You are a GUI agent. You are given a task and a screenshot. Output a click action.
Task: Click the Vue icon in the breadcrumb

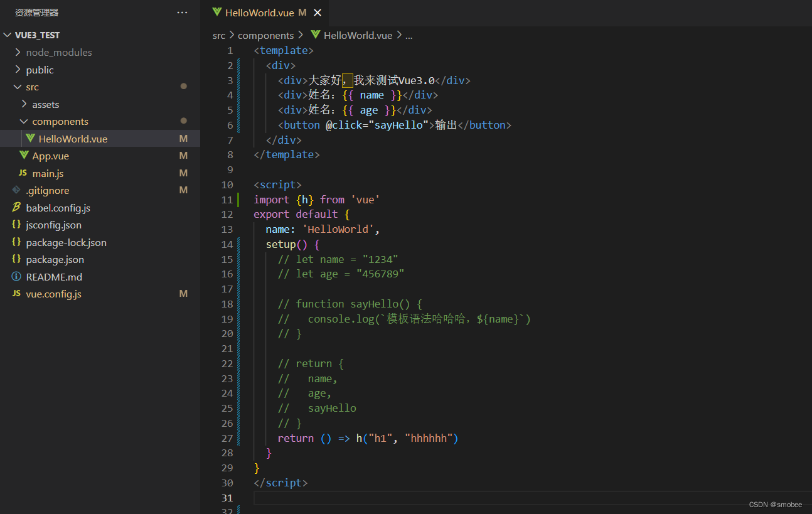point(315,35)
